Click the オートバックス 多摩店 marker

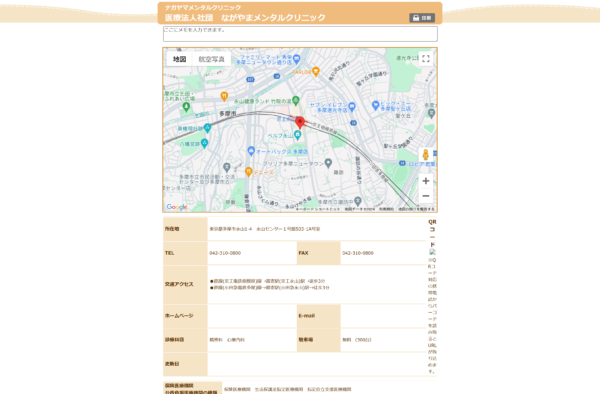251,151
